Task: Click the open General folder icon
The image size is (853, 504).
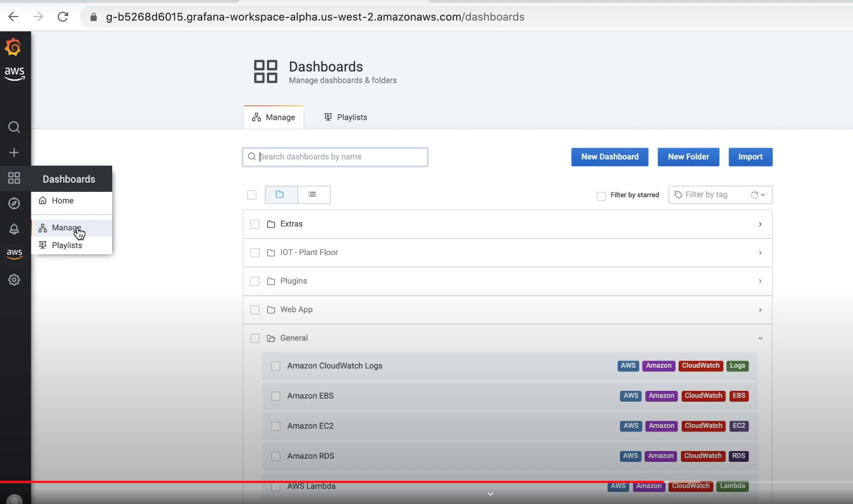Action: tap(271, 338)
